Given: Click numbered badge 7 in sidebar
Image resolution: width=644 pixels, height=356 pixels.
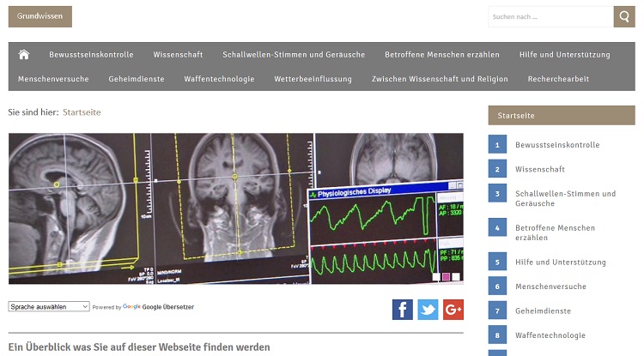Looking at the screenshot, I should tap(497, 311).
